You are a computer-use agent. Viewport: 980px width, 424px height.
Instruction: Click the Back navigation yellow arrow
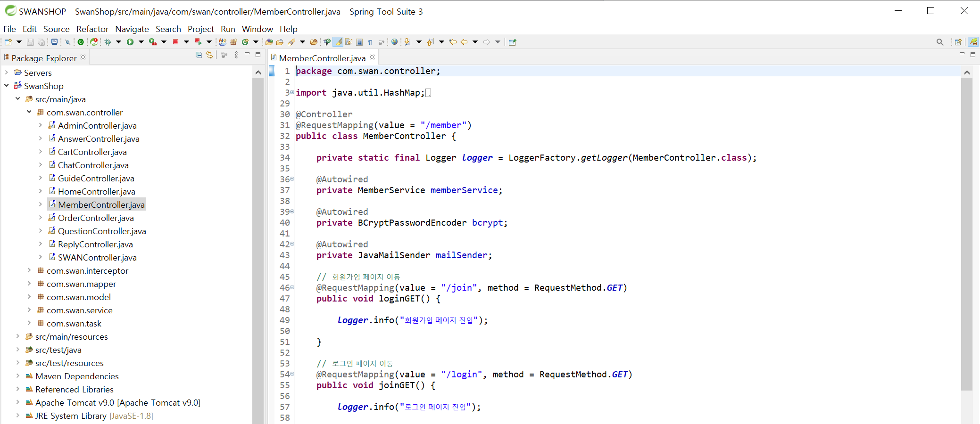[x=464, y=42]
